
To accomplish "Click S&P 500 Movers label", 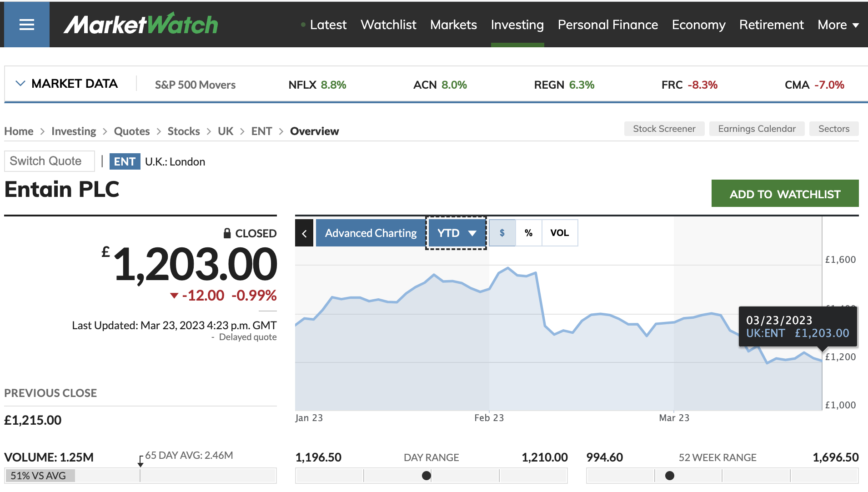I will coord(195,85).
